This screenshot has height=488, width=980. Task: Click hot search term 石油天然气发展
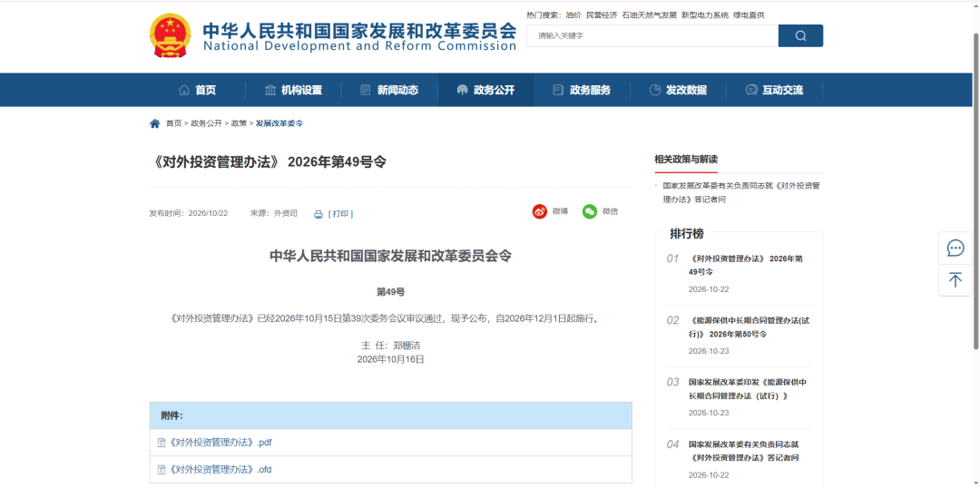[x=650, y=15]
